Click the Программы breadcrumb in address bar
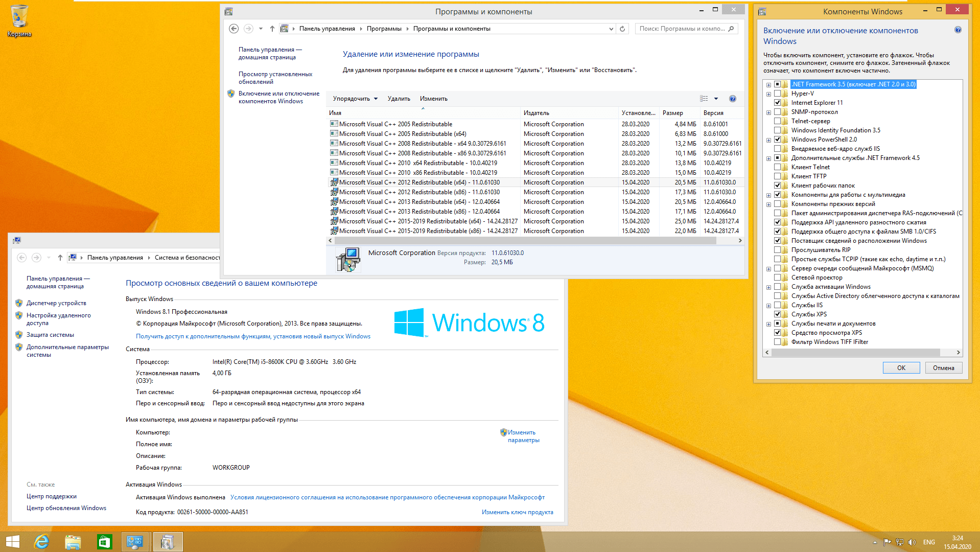 tap(384, 29)
